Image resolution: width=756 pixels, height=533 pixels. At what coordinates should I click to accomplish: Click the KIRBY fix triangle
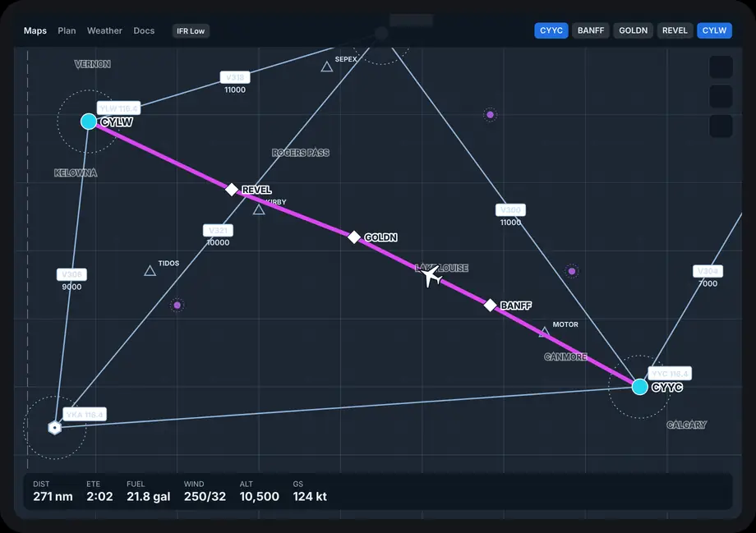[x=259, y=209]
